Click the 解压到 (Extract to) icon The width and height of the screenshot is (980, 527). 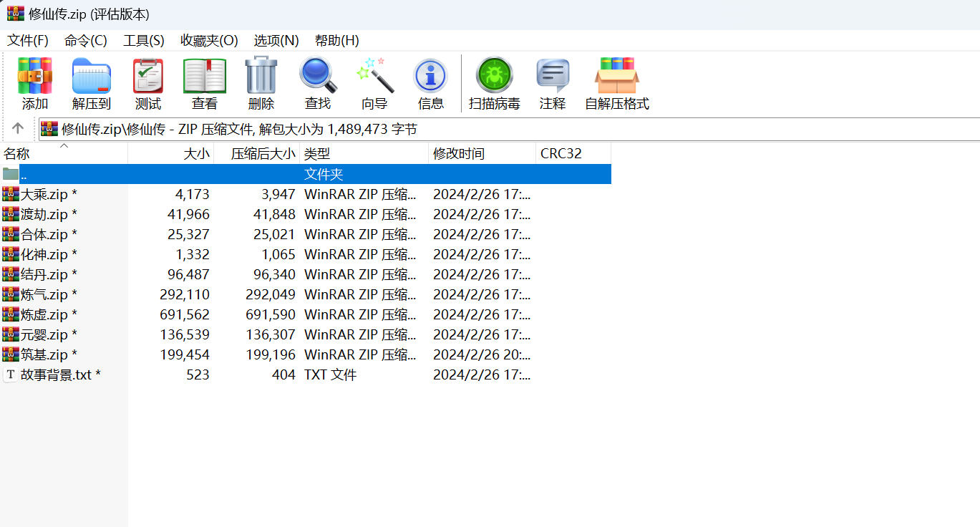coord(92,76)
